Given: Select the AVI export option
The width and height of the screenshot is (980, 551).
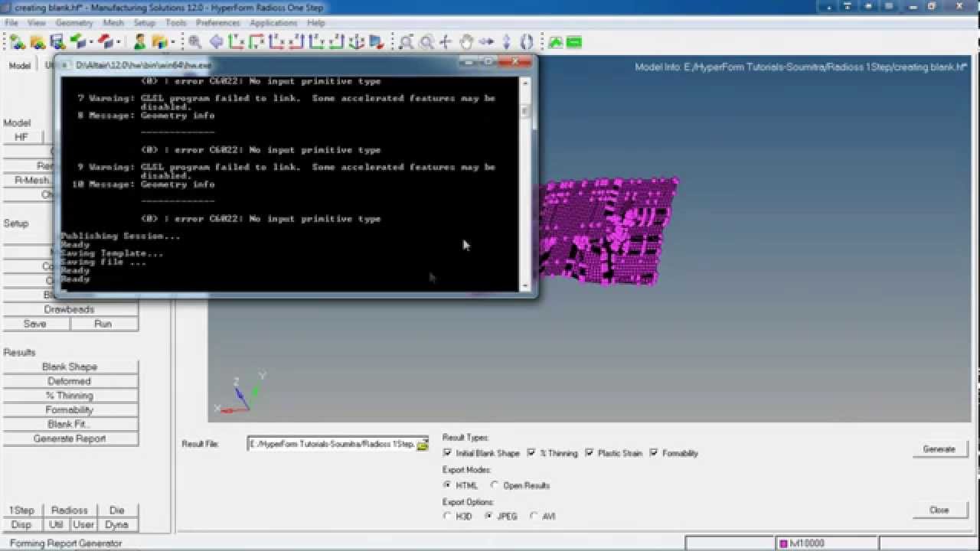Looking at the screenshot, I should [533, 517].
